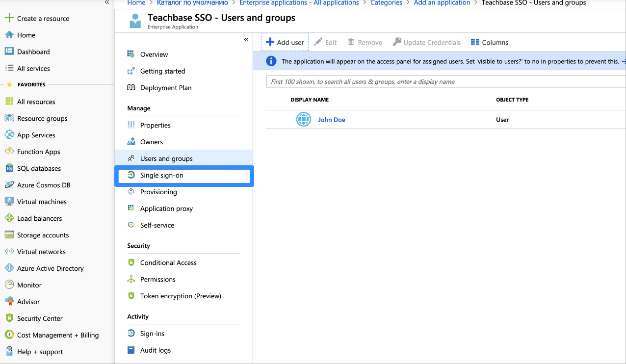Image resolution: width=626 pixels, height=364 pixels.
Task: Click the Deployment Plan book icon
Action: (x=131, y=87)
